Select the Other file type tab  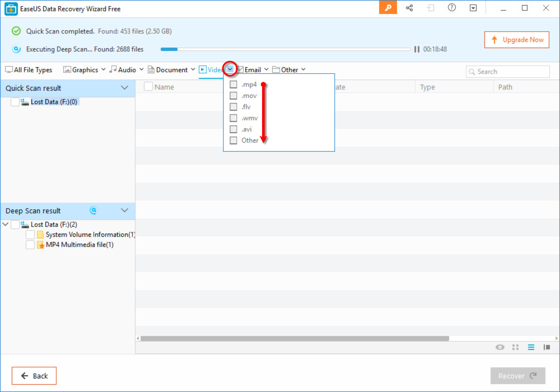tap(285, 70)
